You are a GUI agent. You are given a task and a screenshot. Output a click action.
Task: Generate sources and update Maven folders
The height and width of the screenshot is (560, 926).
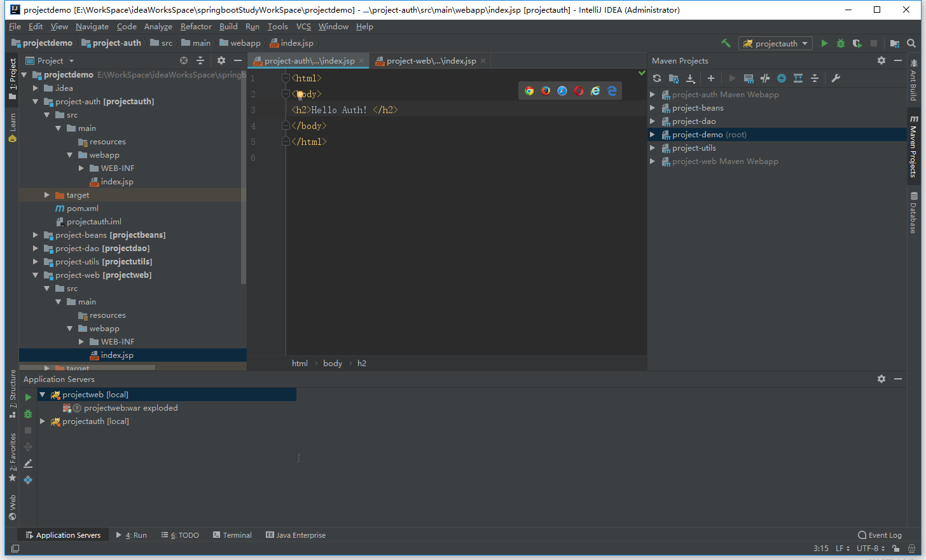pos(674,78)
